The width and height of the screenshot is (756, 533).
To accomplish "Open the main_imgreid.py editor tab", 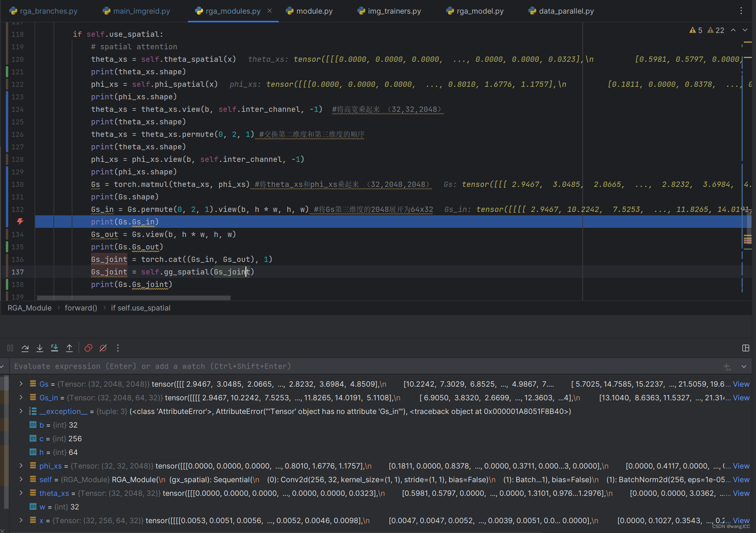I will pyautogui.click(x=141, y=11).
